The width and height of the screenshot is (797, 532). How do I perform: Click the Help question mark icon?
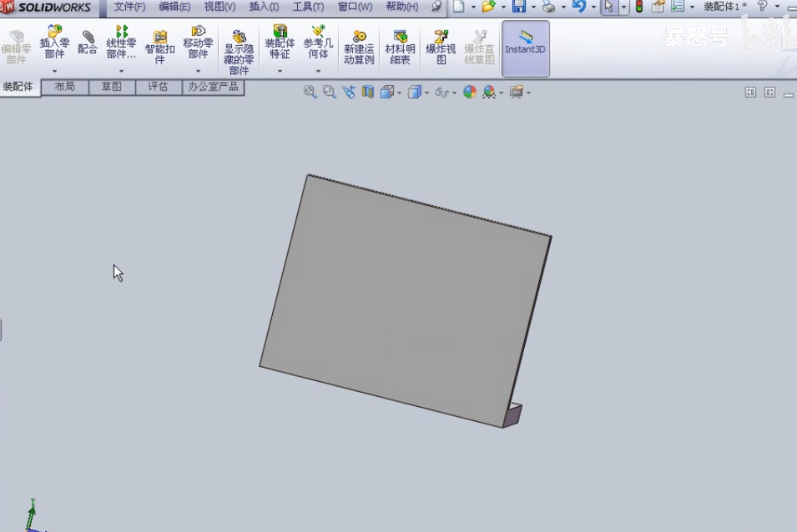click(762, 6)
